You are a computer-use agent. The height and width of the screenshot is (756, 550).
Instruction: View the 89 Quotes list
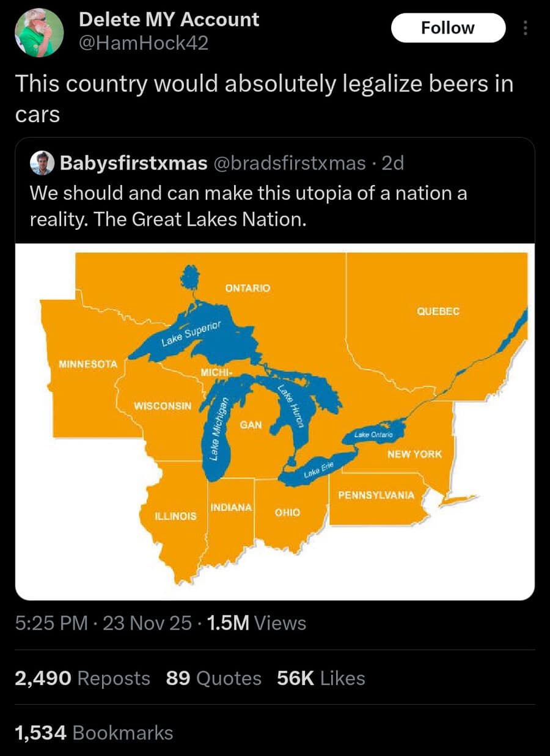(213, 678)
